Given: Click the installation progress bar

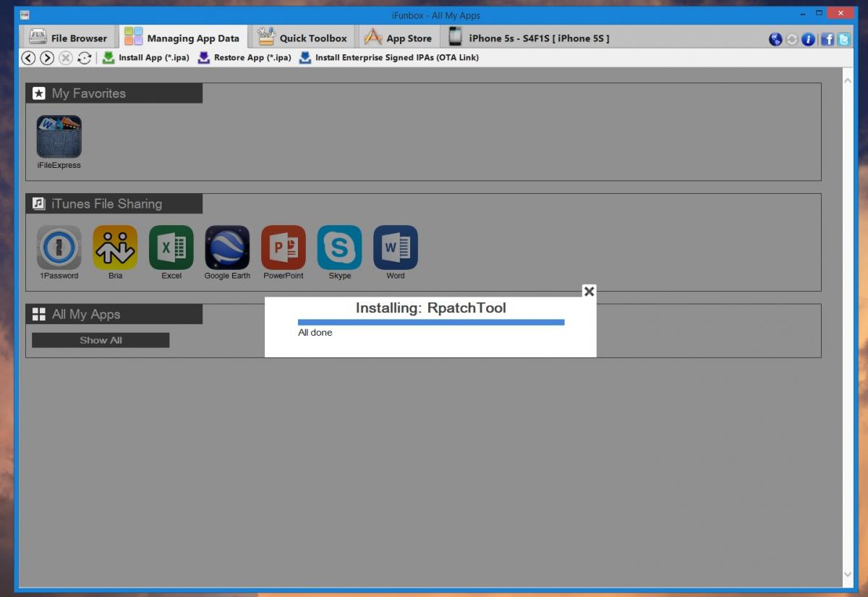Looking at the screenshot, I should pyautogui.click(x=431, y=322).
